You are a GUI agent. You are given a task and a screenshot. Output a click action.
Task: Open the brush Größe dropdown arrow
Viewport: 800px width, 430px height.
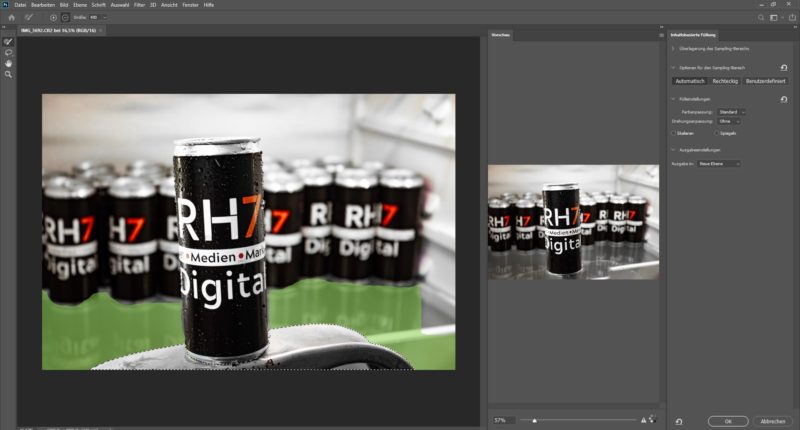[x=105, y=17]
